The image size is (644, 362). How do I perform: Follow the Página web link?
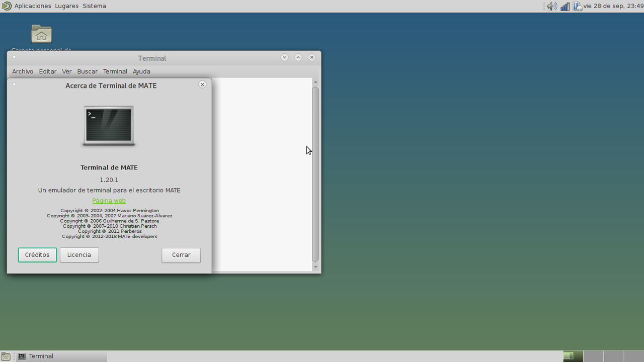(x=109, y=201)
